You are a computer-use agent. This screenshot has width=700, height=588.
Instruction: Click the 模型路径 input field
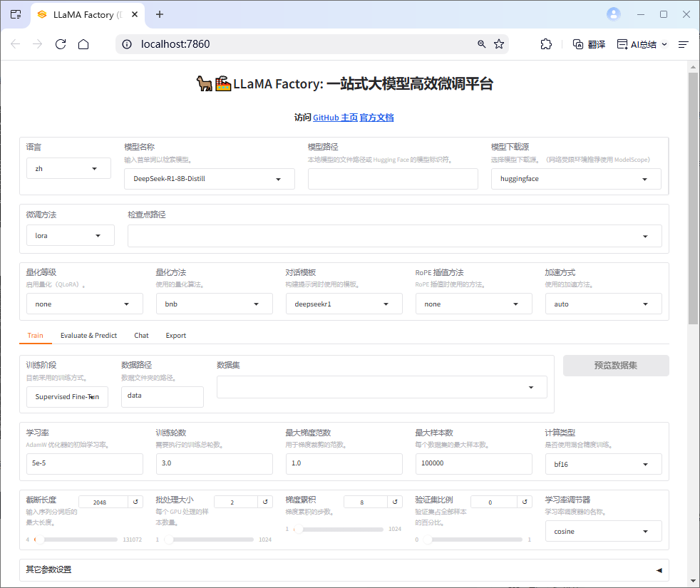pos(393,179)
